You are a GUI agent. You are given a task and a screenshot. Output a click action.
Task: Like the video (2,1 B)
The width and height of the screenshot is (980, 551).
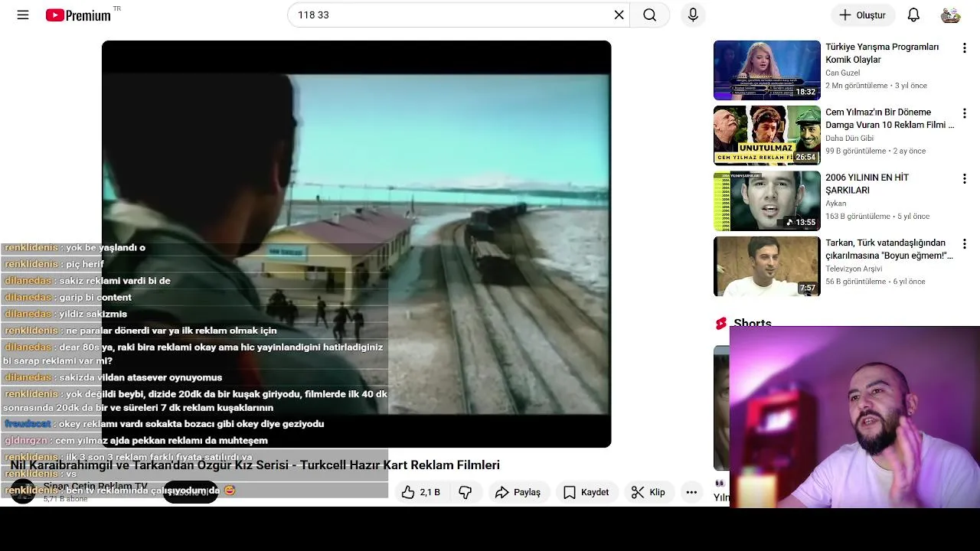coord(422,492)
